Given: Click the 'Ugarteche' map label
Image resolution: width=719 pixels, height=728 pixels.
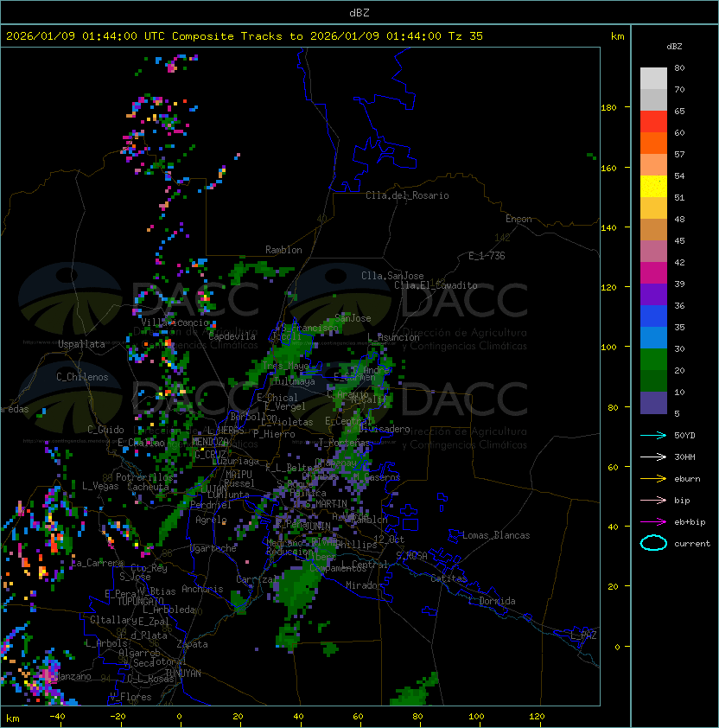Looking at the screenshot, I should [x=213, y=548].
